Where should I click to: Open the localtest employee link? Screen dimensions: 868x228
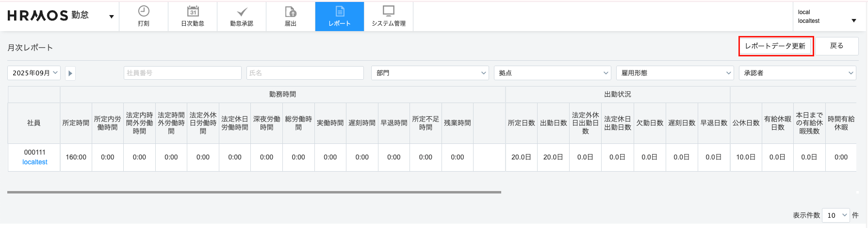[35, 162]
